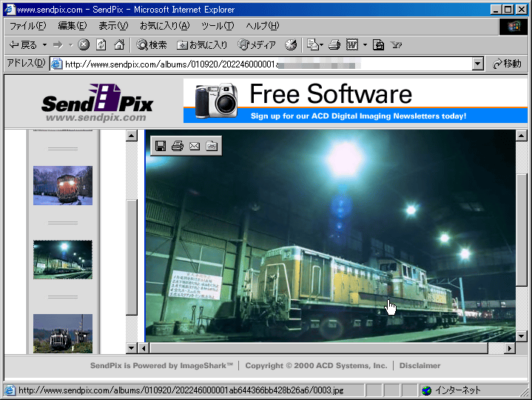Open the ヘルプ(H) menu

[x=262, y=26]
